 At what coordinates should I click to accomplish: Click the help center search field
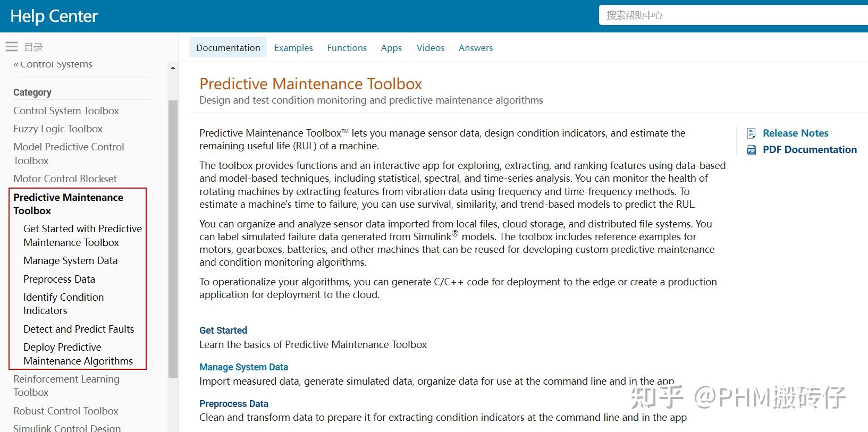(734, 15)
